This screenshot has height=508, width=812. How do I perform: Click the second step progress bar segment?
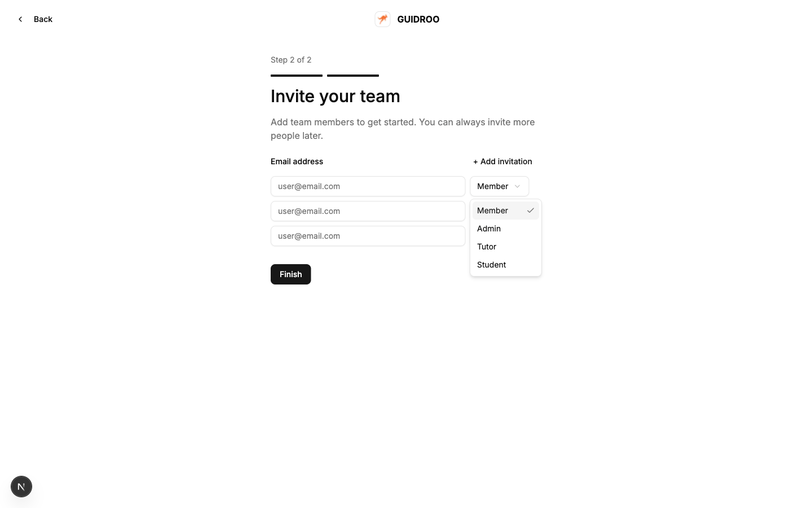point(353,75)
